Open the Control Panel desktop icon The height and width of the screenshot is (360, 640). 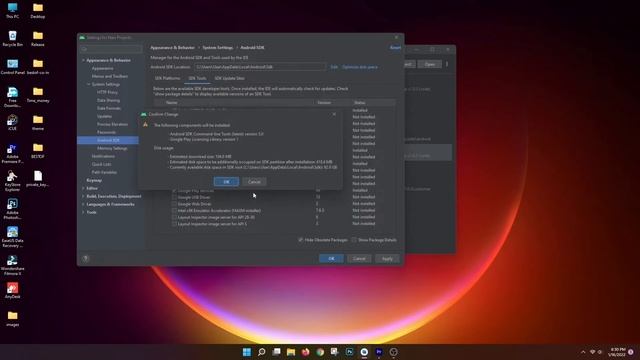tap(13, 67)
